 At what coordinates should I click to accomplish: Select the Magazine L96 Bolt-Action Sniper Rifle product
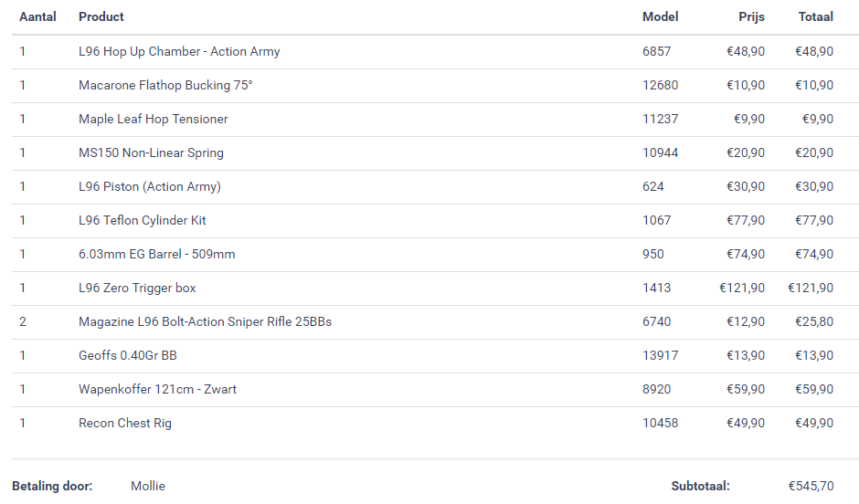click(x=205, y=321)
